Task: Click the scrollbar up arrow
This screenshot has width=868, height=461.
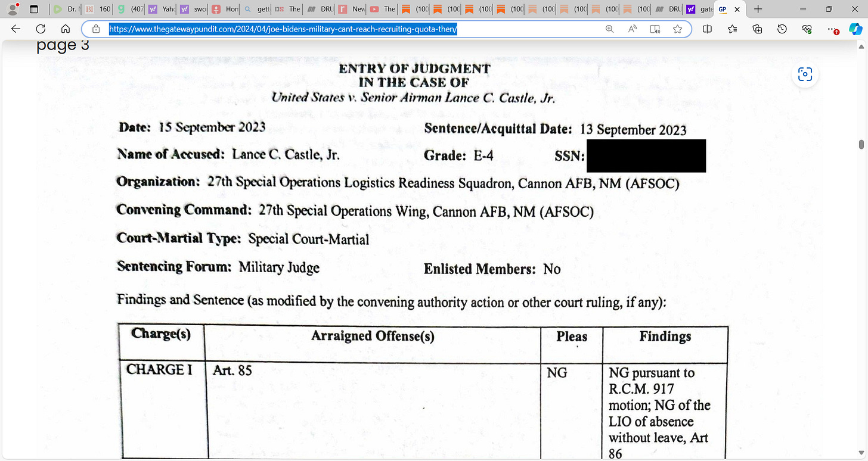Action: (861, 46)
